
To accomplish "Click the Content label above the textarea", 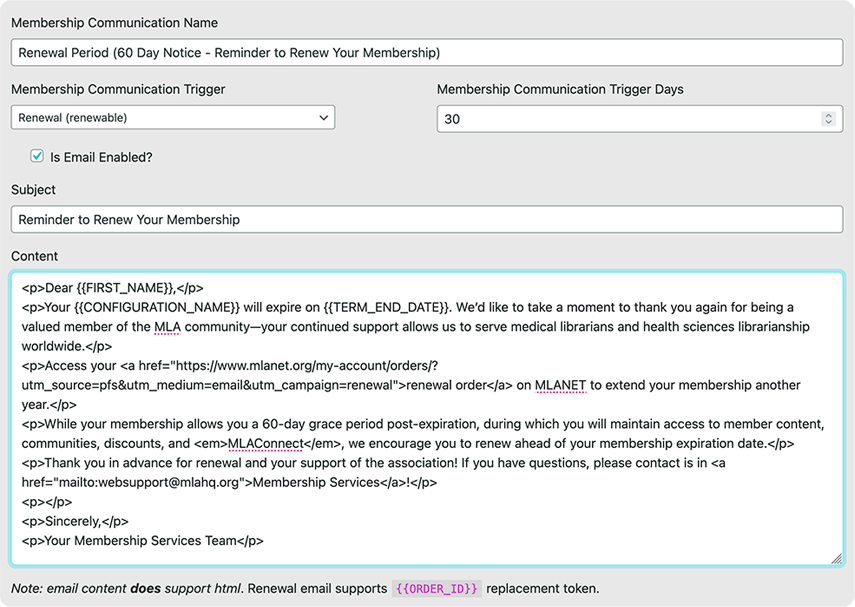I will (35, 256).
